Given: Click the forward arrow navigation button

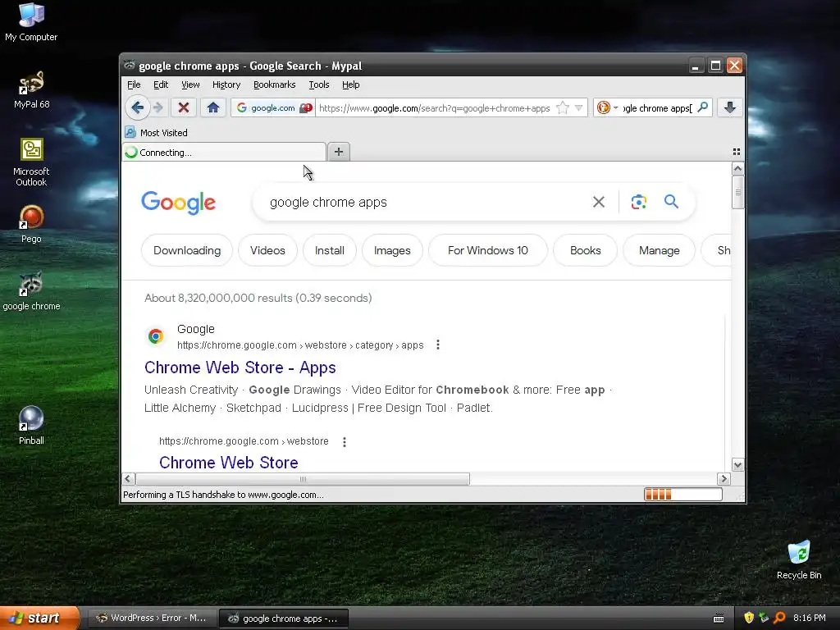Looking at the screenshot, I should tap(157, 107).
